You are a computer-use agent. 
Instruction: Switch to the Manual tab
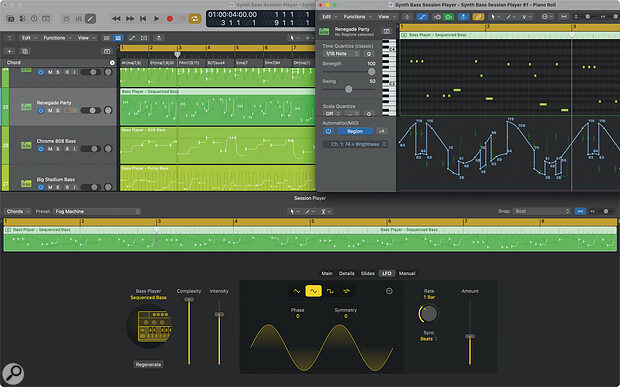[407, 274]
